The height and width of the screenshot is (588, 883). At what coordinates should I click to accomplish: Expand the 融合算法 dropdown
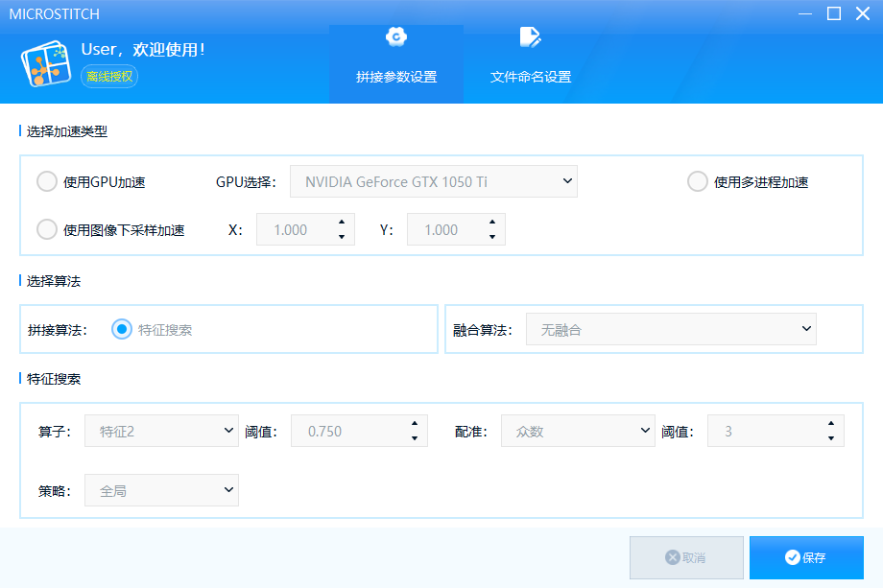point(670,329)
